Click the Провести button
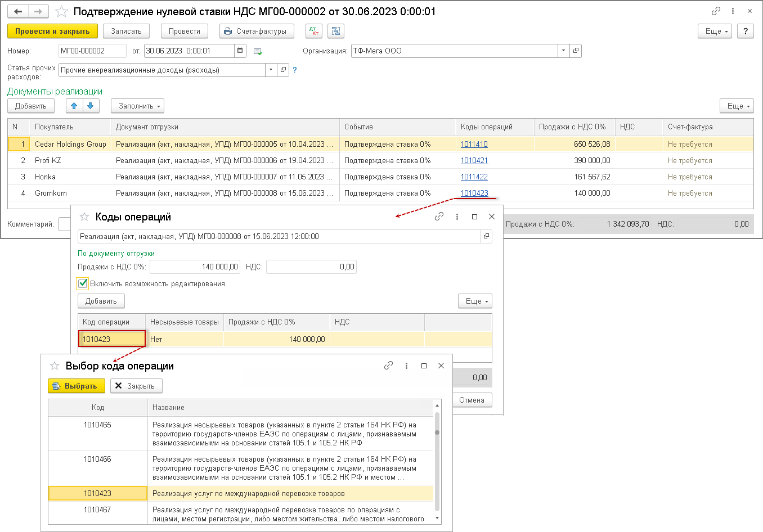Screen dimensions: 763x532 [x=185, y=31]
